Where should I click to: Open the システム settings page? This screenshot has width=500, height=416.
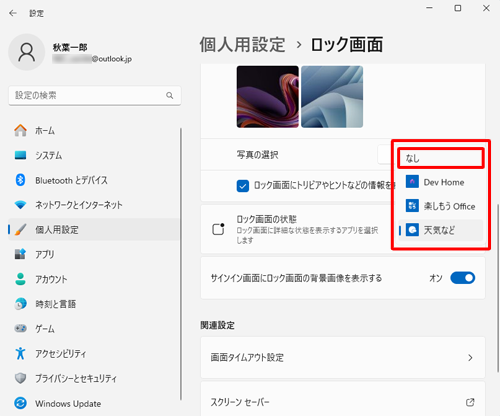click(94, 155)
